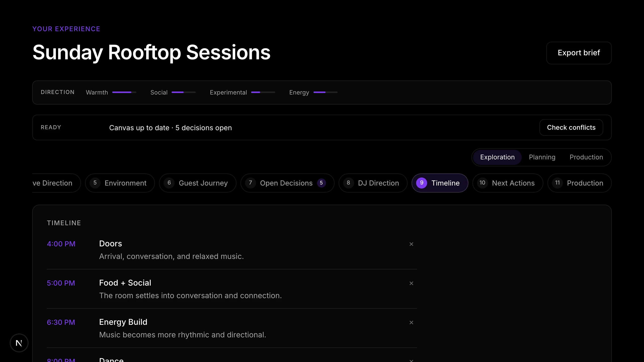Open the Environment section tab
Image resolution: width=644 pixels, height=362 pixels.
[120, 183]
